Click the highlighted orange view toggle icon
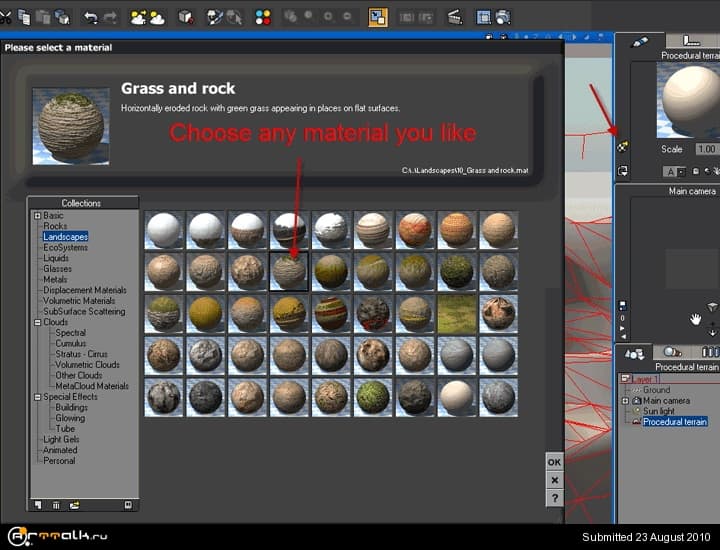Viewport: 720px width, 550px height. click(378, 17)
